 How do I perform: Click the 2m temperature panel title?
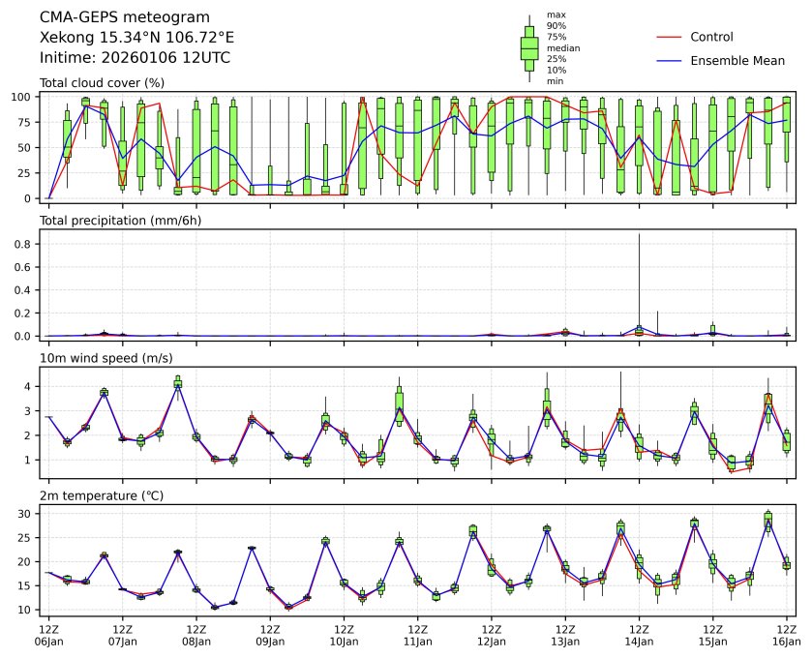(102, 496)
